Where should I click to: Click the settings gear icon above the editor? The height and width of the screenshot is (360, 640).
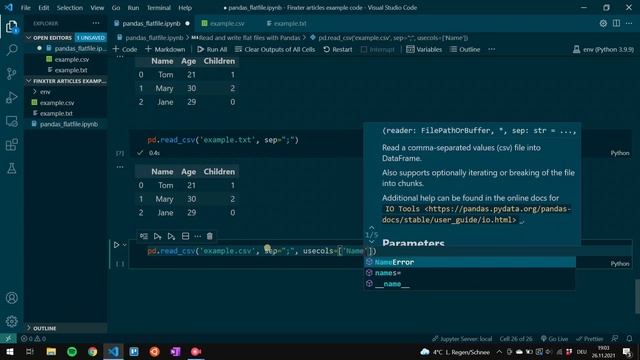click(603, 23)
